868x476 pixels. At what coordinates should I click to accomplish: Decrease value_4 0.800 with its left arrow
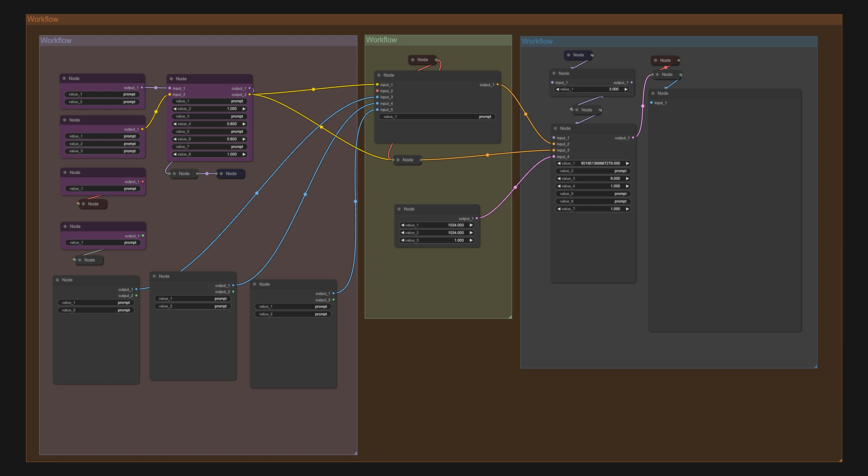(175, 124)
